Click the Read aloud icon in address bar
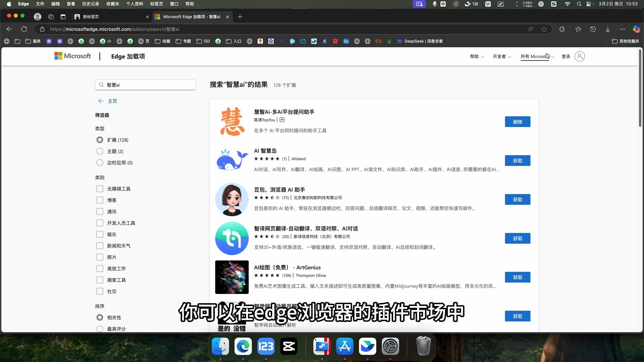 [x=531, y=29]
